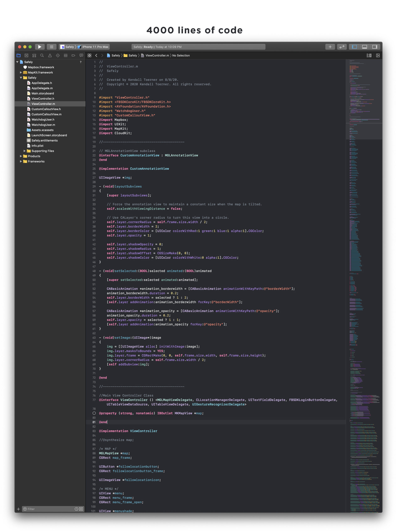
Task: Show only source-controlled files filter icon
Action: pos(81,509)
